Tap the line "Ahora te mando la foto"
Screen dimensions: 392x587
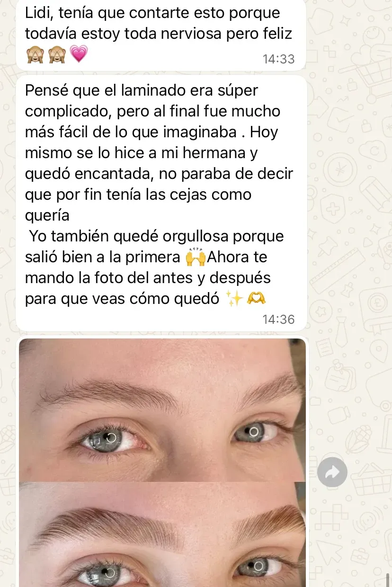coord(146,267)
